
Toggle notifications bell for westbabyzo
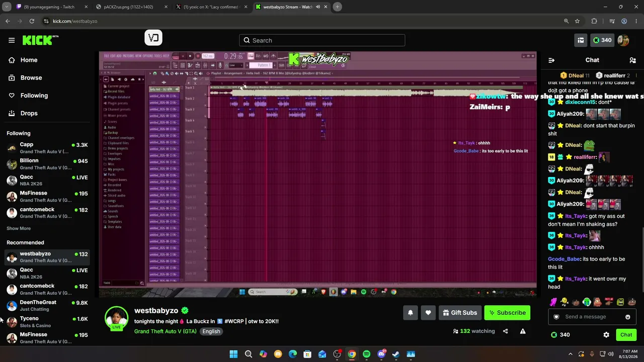click(411, 313)
